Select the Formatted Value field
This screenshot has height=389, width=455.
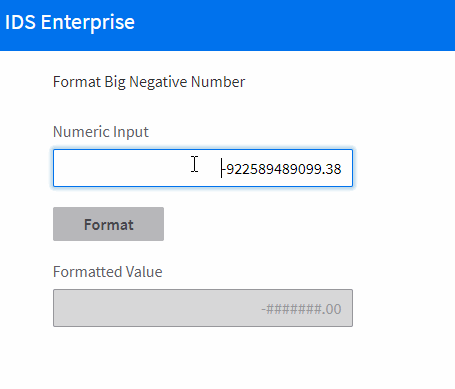pos(203,308)
